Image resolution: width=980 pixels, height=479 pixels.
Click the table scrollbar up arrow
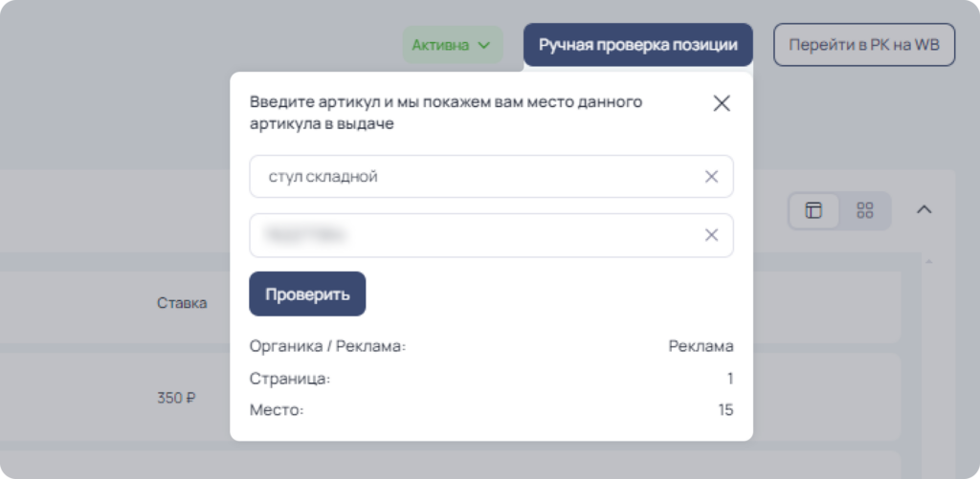coord(928,262)
